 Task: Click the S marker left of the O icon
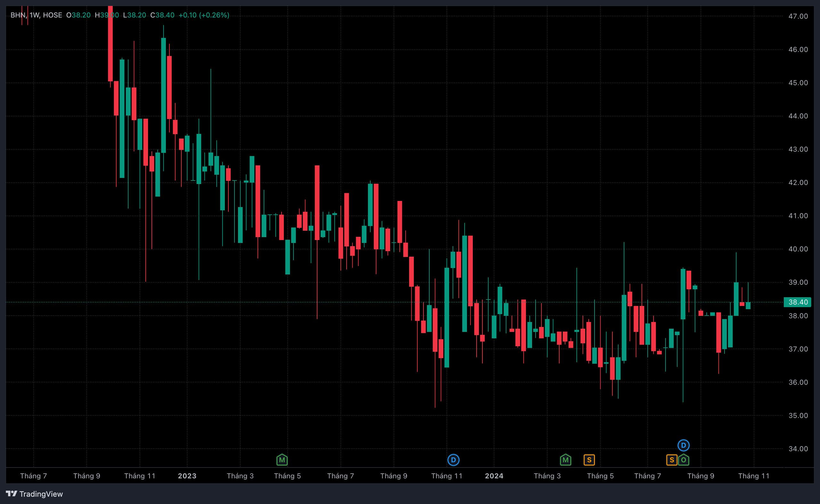click(672, 460)
